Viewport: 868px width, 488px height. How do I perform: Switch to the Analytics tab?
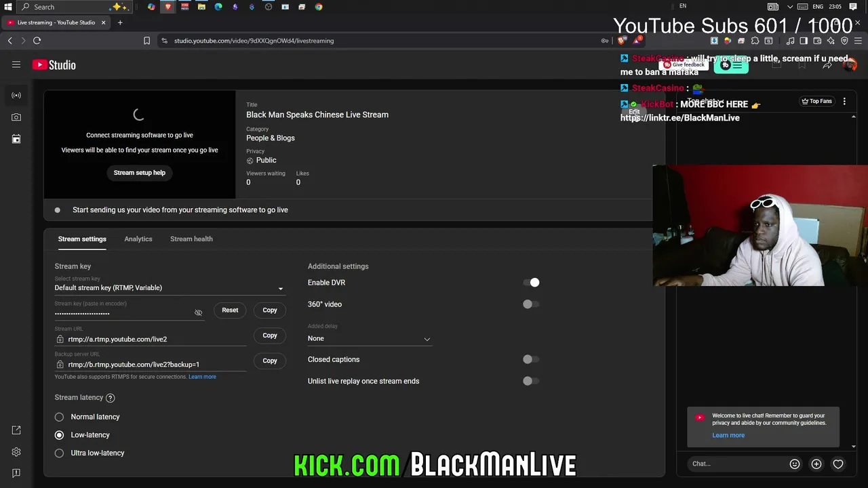pyautogui.click(x=138, y=239)
